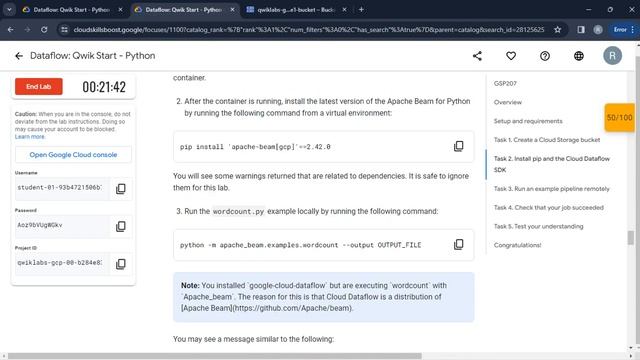Screen dimensions: 640x360
Task: Copy the Username value
Action: coord(120,189)
